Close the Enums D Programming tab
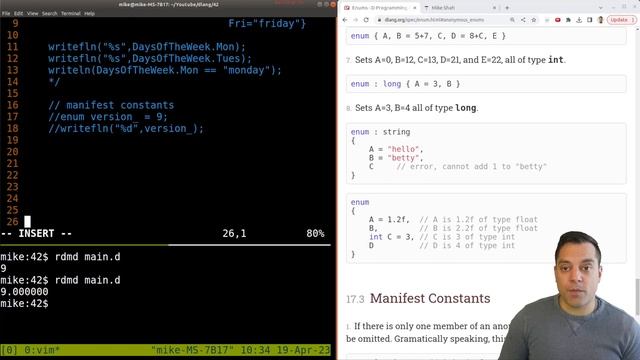Viewport: 640px width, 360px height. coord(415,8)
